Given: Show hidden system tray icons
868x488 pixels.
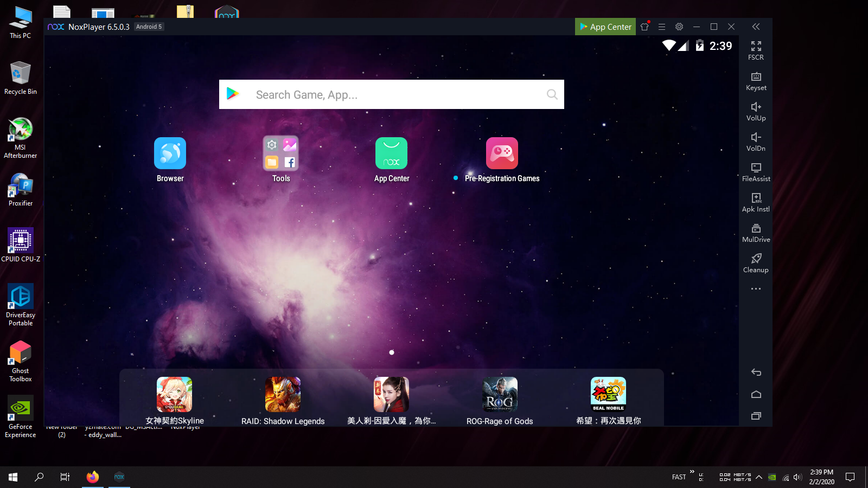Looking at the screenshot, I should [759, 477].
